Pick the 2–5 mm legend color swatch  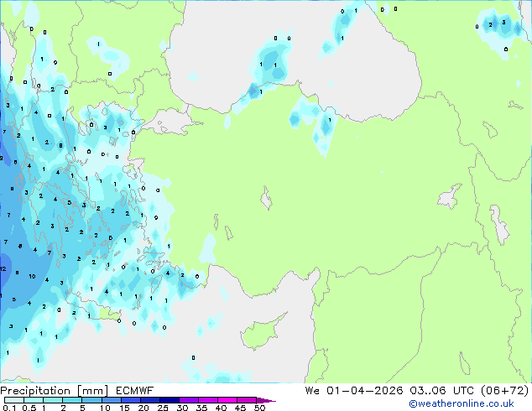click(x=72, y=400)
